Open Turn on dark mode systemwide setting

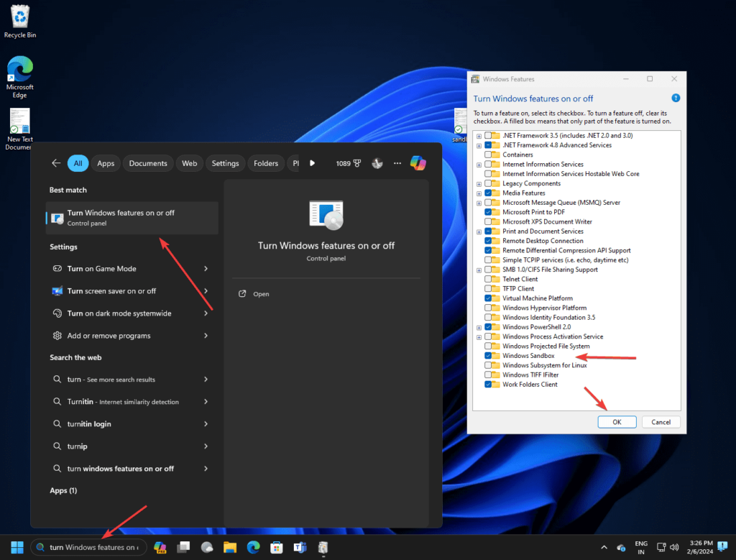click(x=131, y=313)
